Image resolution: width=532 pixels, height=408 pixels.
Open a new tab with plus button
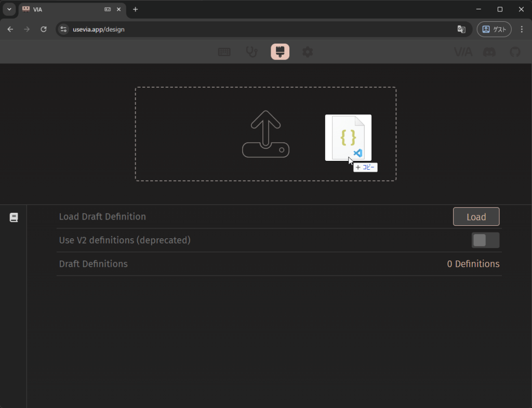[136, 9]
